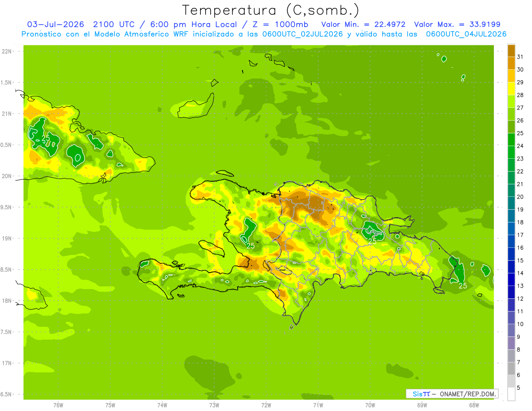Click the legend label '5'
The height and width of the screenshot is (411, 532).
pos(518,388)
